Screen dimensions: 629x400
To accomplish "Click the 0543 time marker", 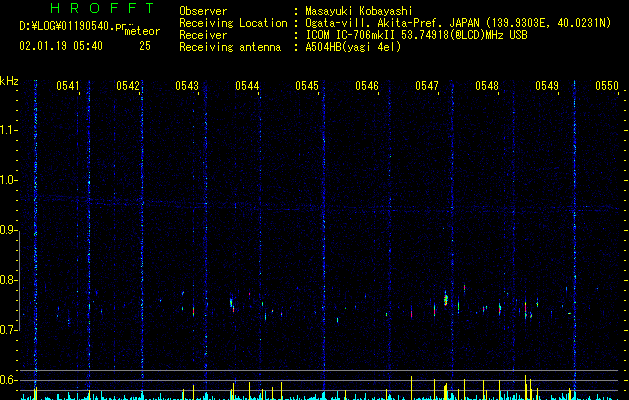I will [x=187, y=86].
